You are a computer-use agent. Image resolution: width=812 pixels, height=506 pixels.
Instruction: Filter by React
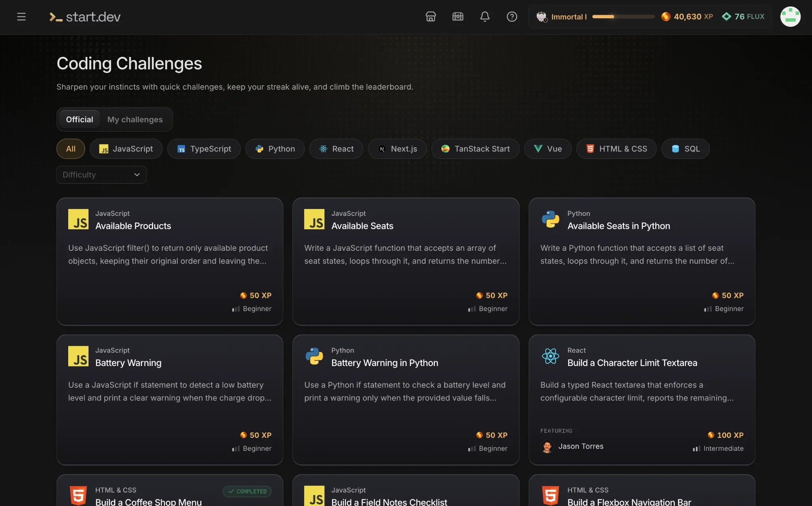click(x=336, y=149)
